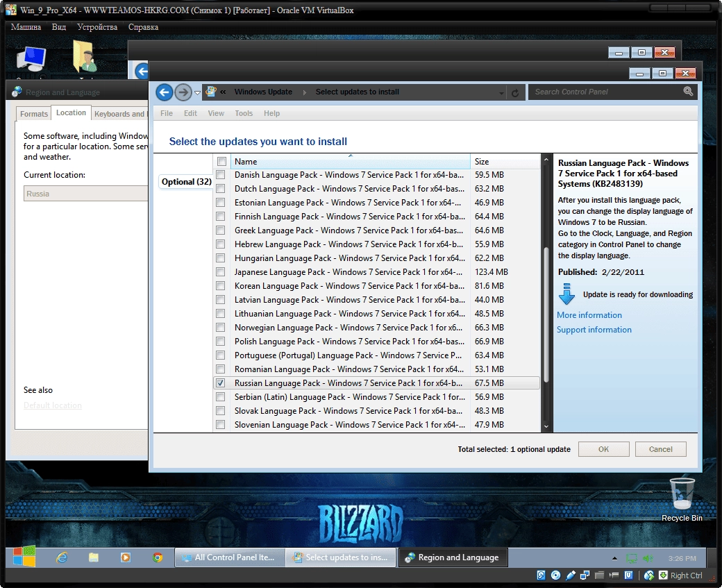722x588 pixels.
Task: Check Estonian Language Pack
Action: pos(221,203)
